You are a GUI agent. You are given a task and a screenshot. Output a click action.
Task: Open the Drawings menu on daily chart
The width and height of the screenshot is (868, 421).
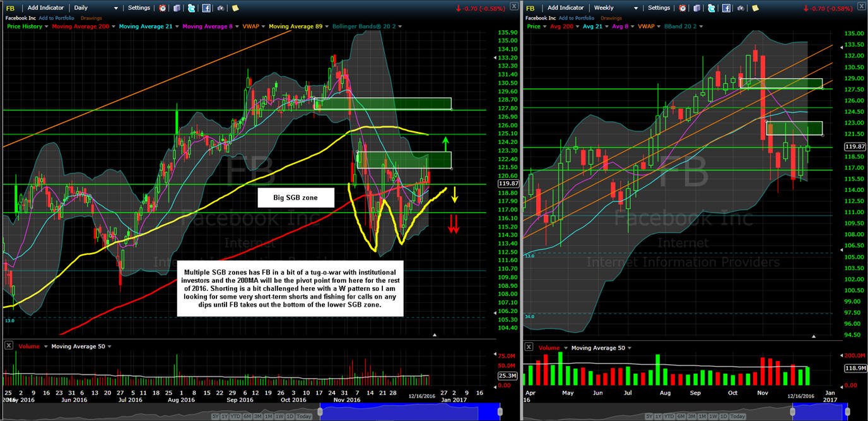91,18
